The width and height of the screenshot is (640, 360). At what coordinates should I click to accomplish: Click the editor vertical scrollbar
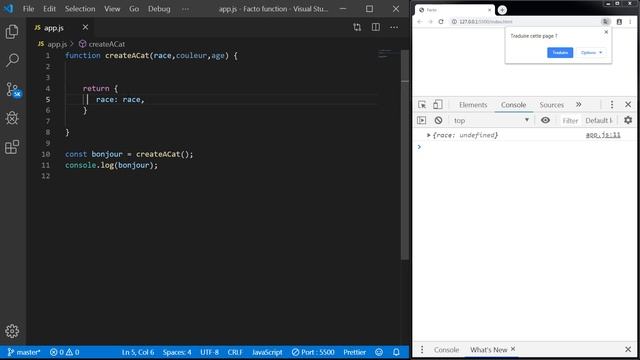coord(405,155)
